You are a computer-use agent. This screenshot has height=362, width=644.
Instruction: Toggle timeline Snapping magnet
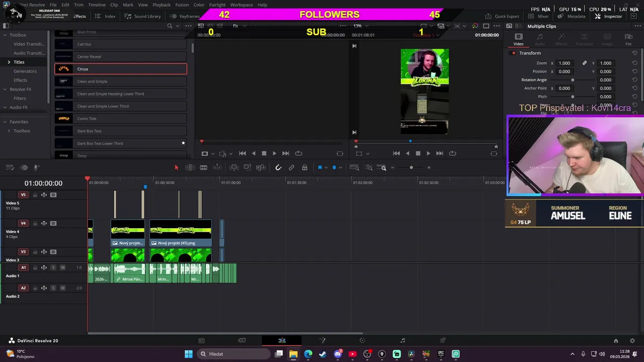pyautogui.click(x=278, y=167)
